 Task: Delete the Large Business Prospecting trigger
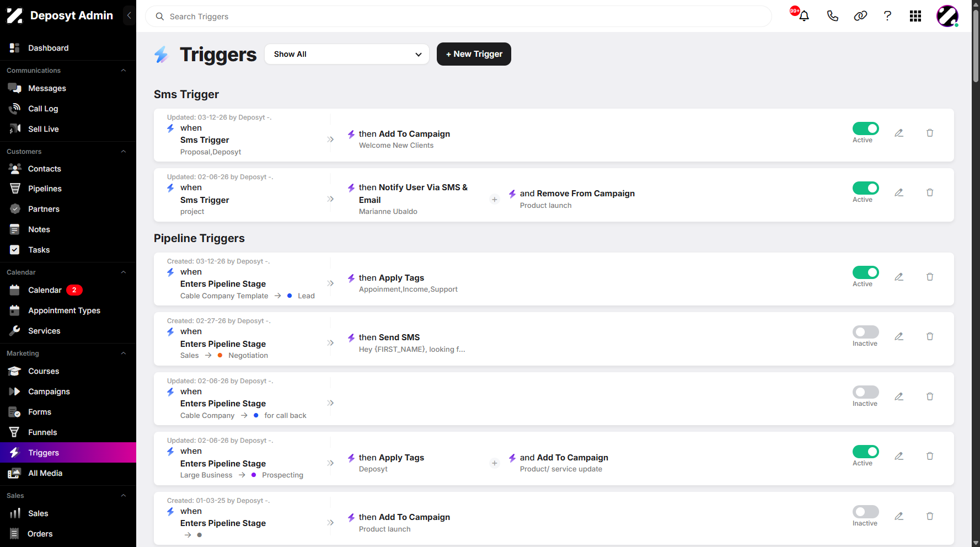[x=930, y=456]
